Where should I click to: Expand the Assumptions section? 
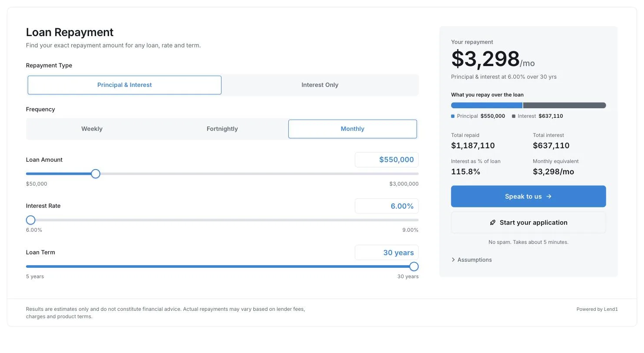pyautogui.click(x=472, y=260)
